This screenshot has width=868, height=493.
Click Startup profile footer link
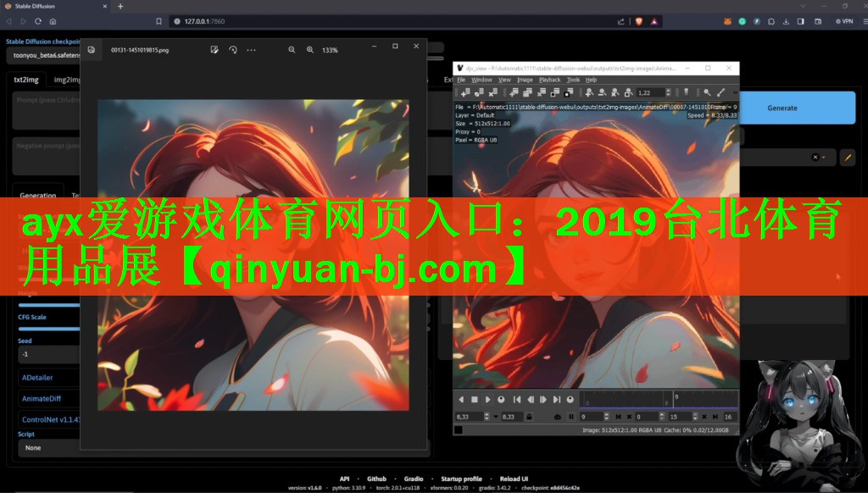pos(461,479)
